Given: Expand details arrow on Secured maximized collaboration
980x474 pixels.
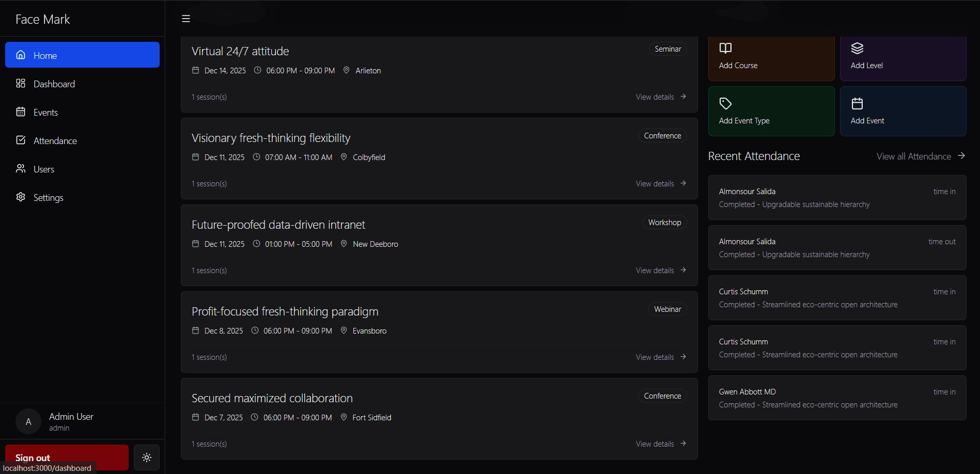Looking at the screenshot, I should 683,444.
